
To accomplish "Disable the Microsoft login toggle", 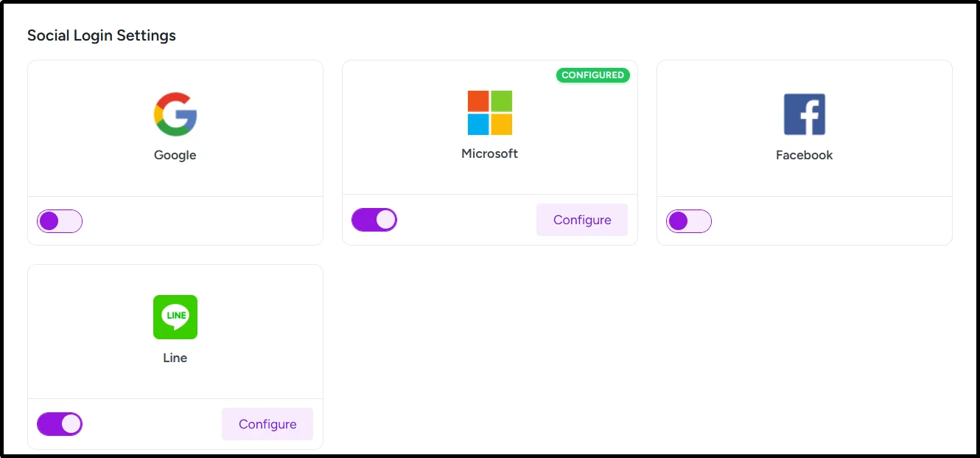I will click(x=374, y=219).
